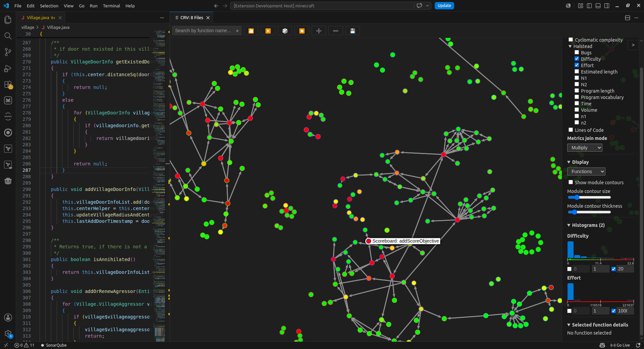Collapse the Selected function details section
644x349 pixels.
[x=569, y=325]
